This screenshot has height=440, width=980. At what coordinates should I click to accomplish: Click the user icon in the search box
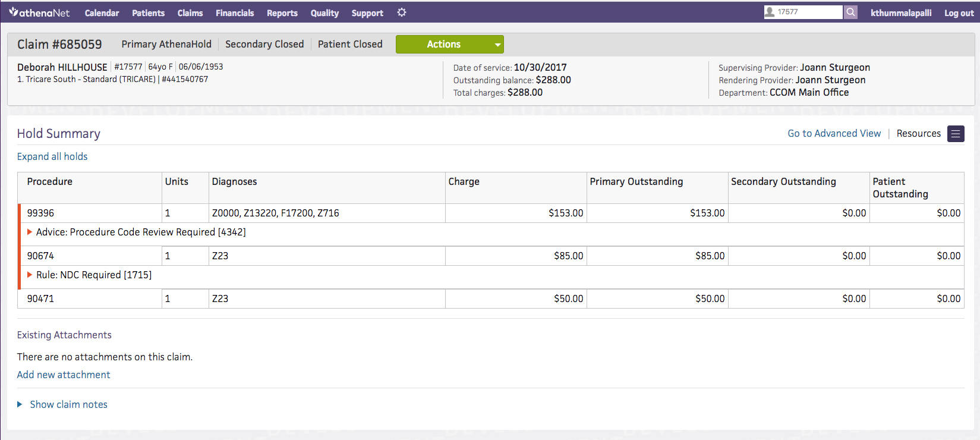point(770,12)
